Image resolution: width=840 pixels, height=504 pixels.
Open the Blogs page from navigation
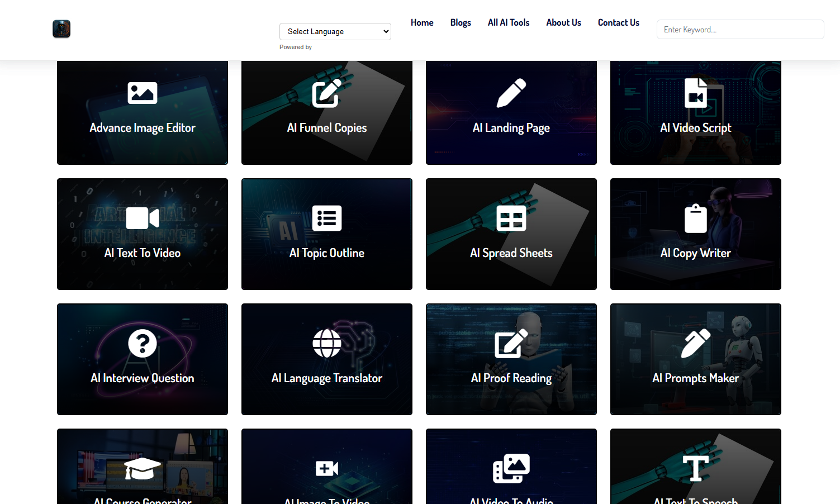pyautogui.click(x=461, y=22)
